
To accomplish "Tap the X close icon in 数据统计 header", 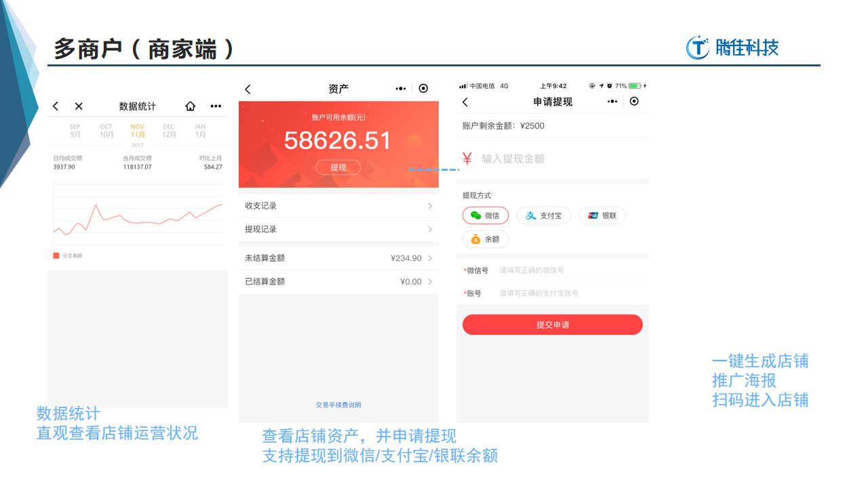I will pyautogui.click(x=79, y=106).
